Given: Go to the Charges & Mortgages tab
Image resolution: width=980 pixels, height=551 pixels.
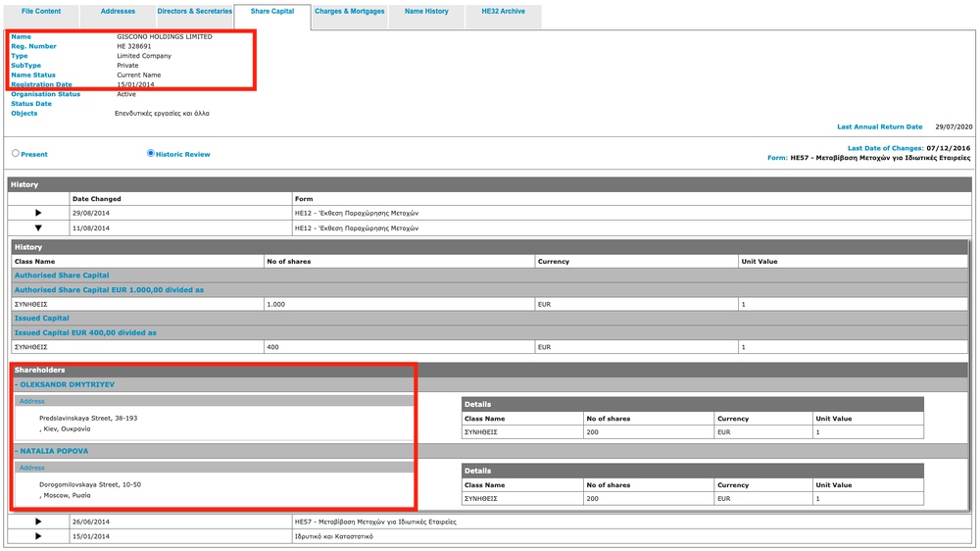Looking at the screenshot, I should [349, 12].
